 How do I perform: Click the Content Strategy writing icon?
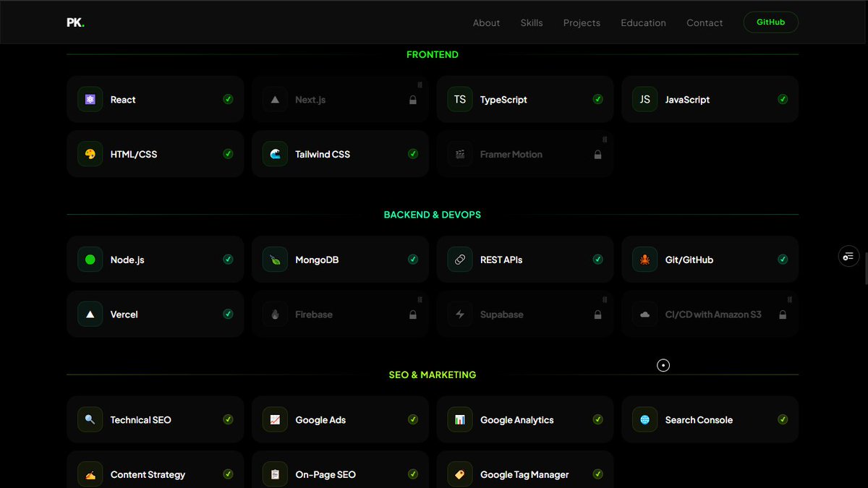[x=90, y=474]
